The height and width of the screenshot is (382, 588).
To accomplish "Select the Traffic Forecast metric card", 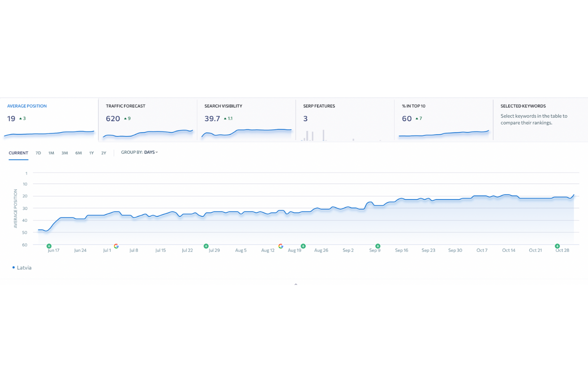I will (x=147, y=119).
